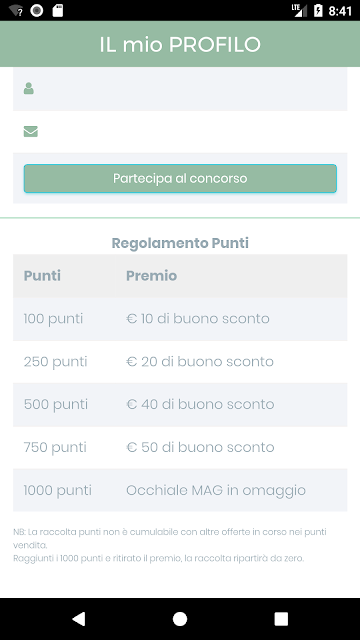Tap the Android back navigation arrow
This screenshot has width=360, height=640.
coord(78,619)
